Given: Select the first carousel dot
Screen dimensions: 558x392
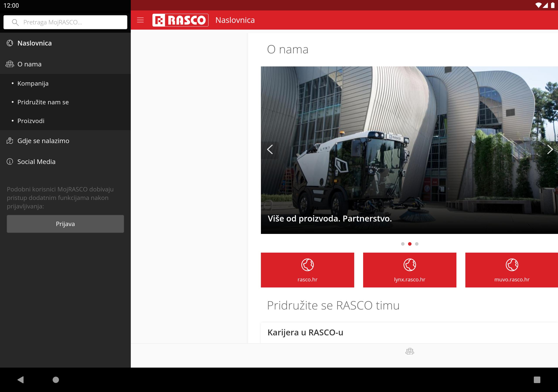Looking at the screenshot, I should [403, 244].
